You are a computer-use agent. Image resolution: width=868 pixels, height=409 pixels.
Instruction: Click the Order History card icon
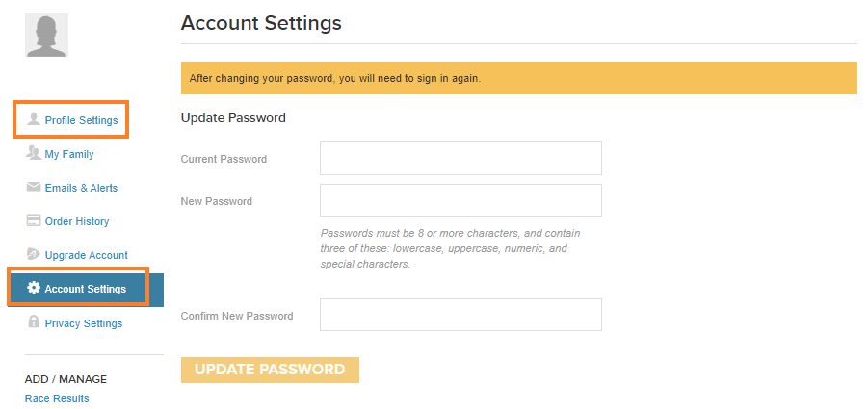(x=34, y=220)
